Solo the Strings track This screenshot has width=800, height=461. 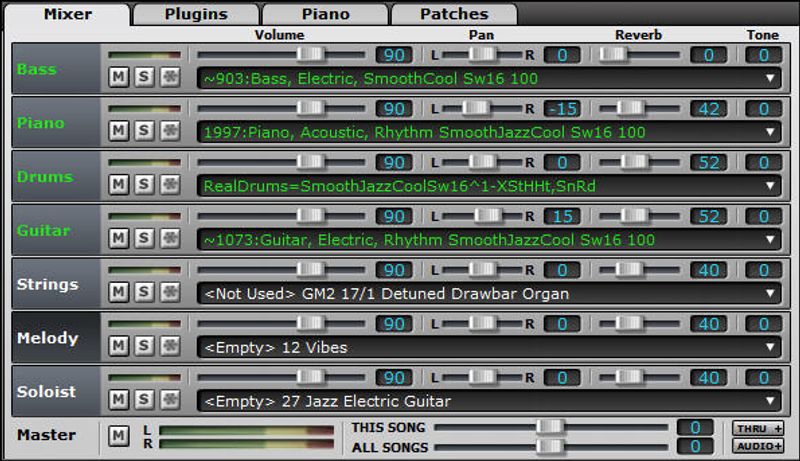pyautogui.click(x=144, y=292)
